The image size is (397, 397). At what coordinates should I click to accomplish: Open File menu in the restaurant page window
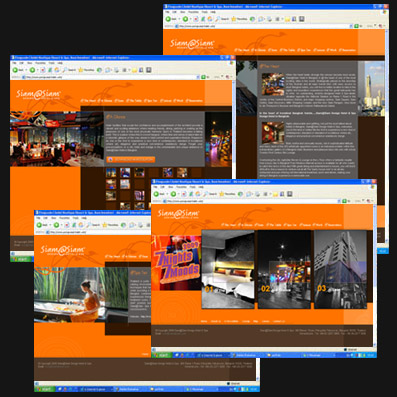14,63
